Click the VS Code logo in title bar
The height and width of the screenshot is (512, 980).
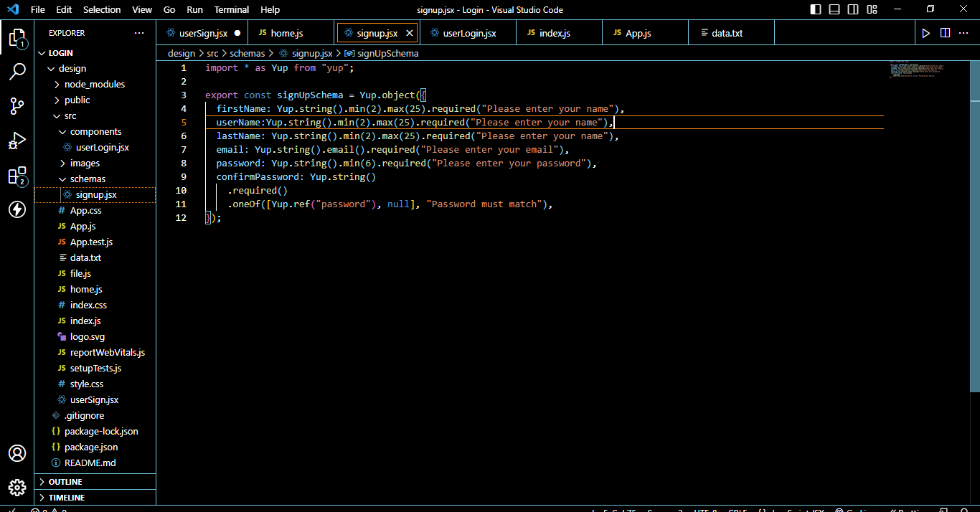(12, 10)
